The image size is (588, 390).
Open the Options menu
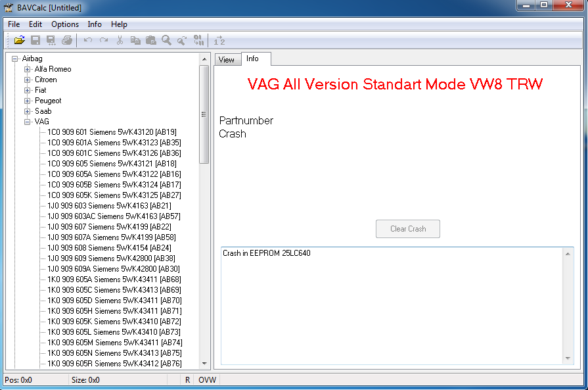pyautogui.click(x=64, y=24)
